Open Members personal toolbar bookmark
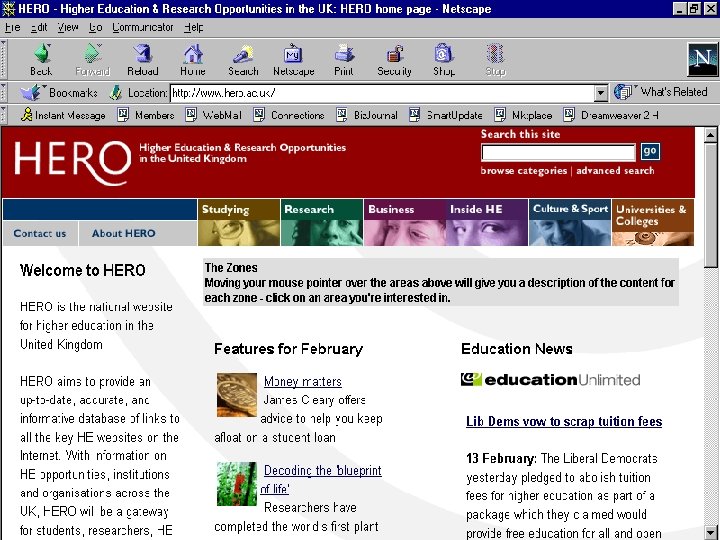720x540 pixels. point(146,115)
